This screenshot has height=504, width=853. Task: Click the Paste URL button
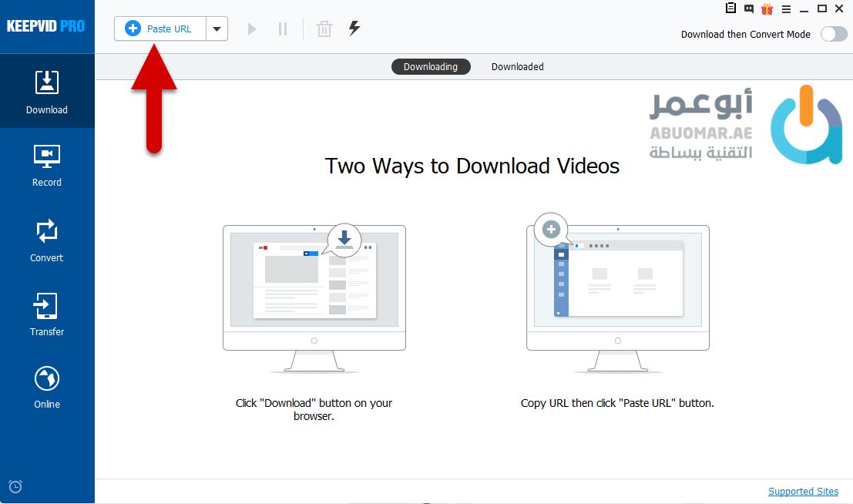[x=159, y=29]
